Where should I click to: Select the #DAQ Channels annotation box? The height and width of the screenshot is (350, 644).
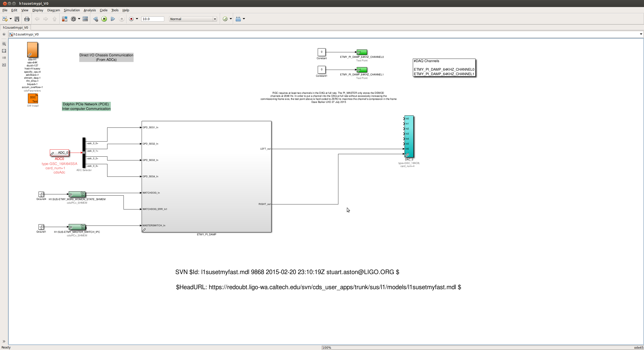pos(444,68)
